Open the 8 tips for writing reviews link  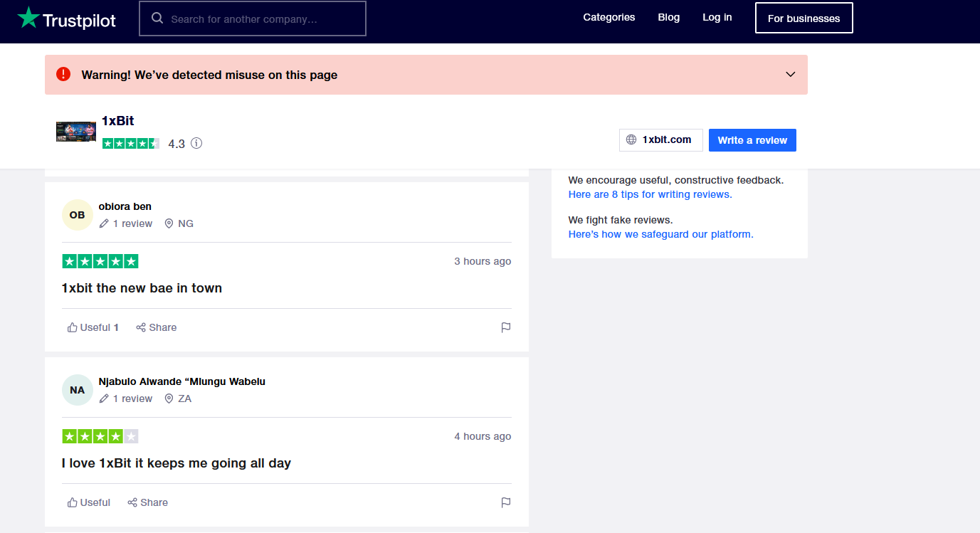650,194
